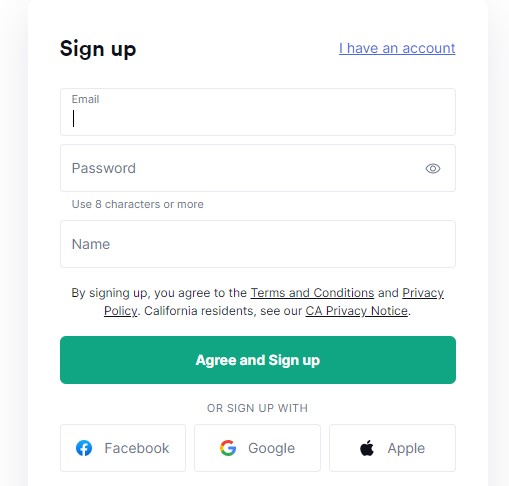View the CA Privacy Notice link
509x486 pixels.
tap(356, 311)
